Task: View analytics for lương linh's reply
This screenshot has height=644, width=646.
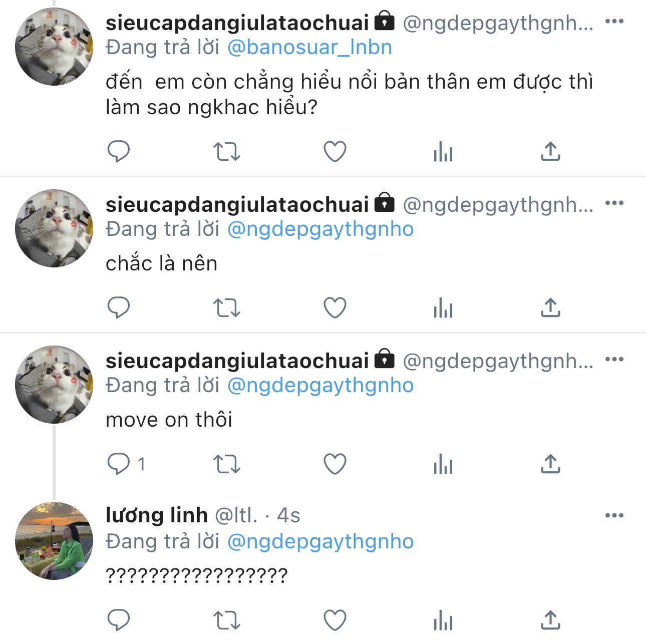Action: [443, 620]
